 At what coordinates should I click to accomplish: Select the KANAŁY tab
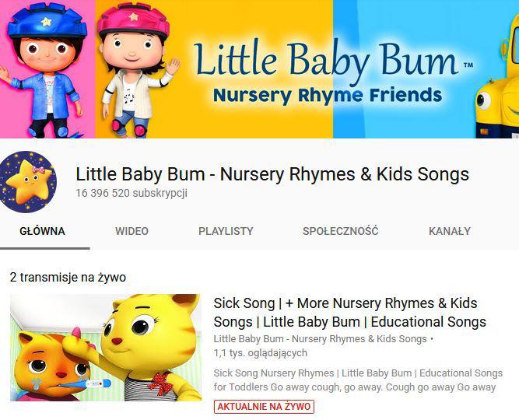tap(450, 231)
